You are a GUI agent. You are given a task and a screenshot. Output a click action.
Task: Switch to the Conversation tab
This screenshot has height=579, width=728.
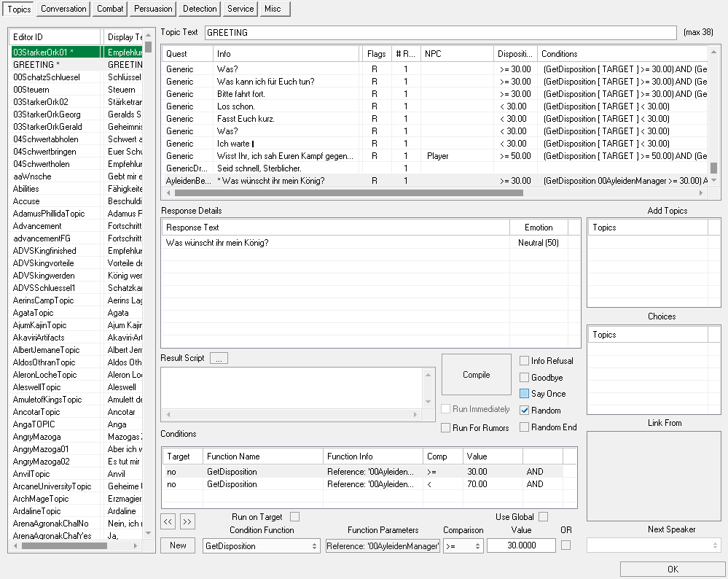pyautogui.click(x=63, y=9)
